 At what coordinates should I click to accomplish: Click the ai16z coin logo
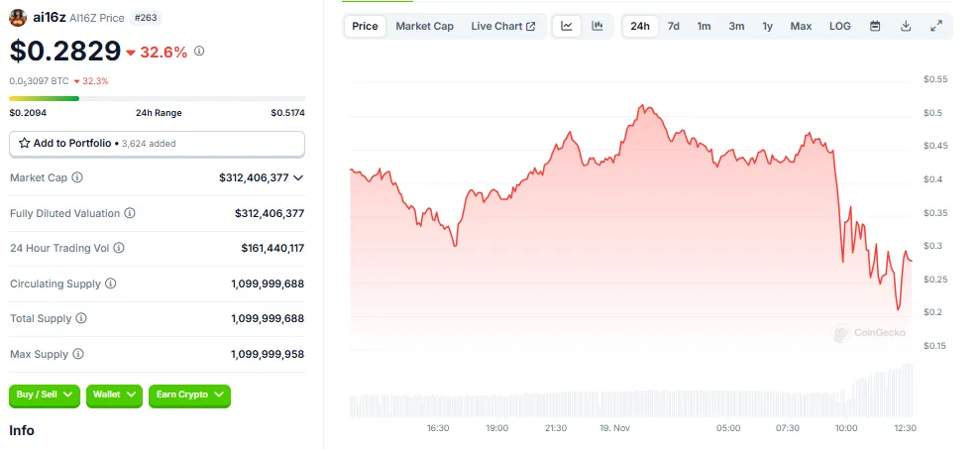tap(18, 17)
